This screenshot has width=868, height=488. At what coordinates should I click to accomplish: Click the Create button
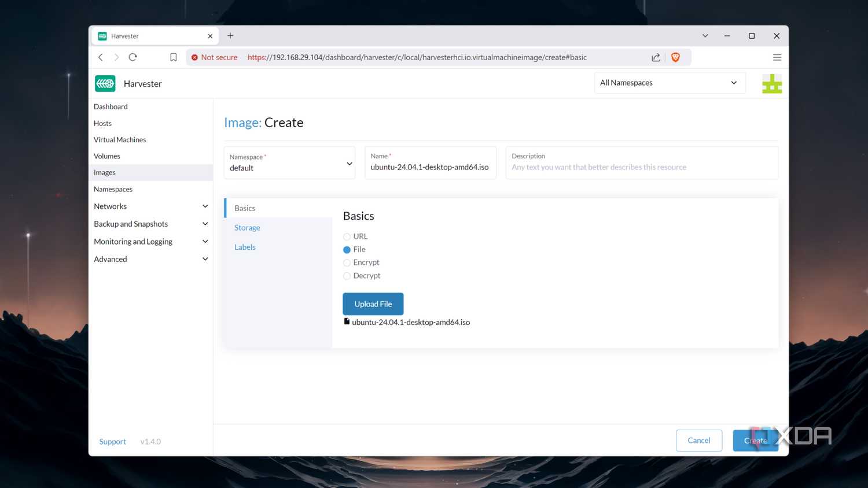(x=755, y=441)
